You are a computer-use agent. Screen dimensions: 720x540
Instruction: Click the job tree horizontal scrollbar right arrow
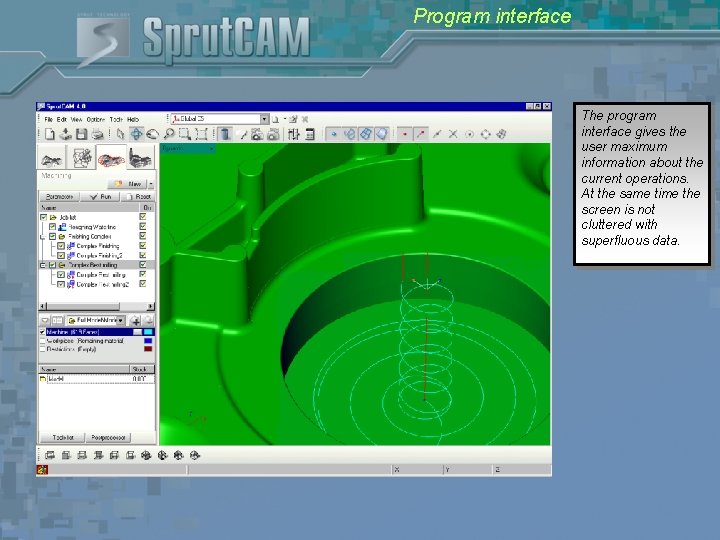pyautogui.click(x=150, y=306)
